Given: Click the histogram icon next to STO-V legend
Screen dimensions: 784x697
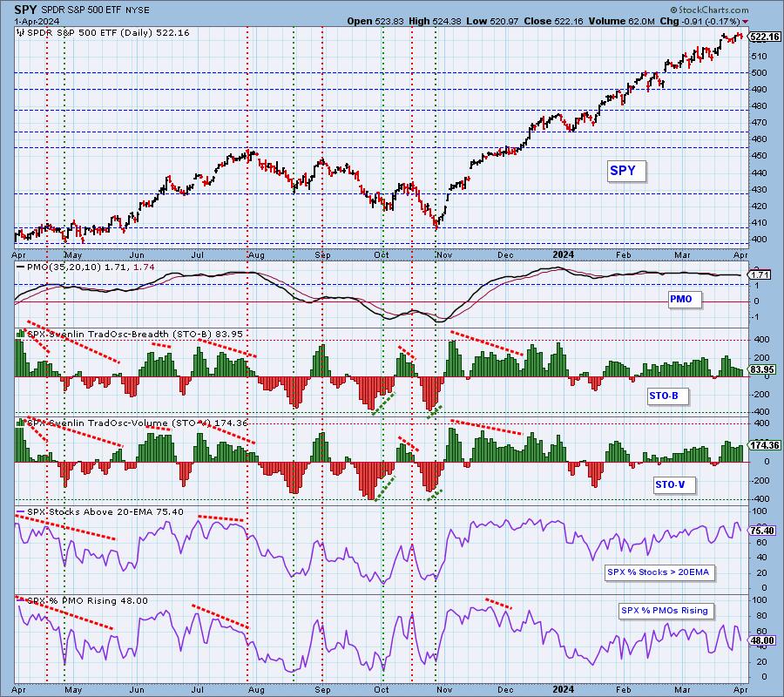Looking at the screenshot, I should click(x=21, y=422).
